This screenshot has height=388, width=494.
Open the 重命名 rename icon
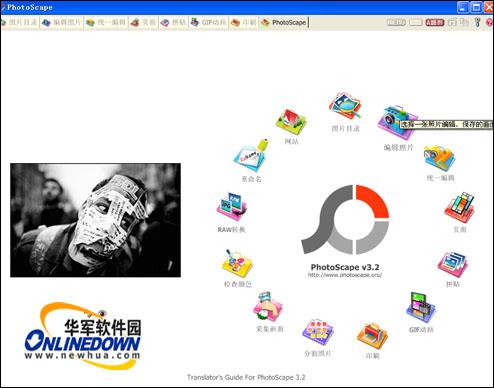(251, 156)
